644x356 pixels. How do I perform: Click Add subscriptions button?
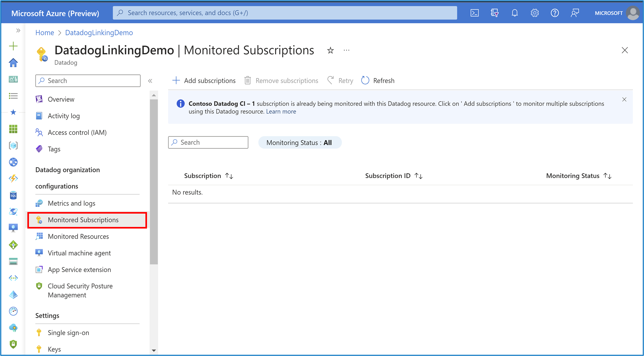coord(204,81)
